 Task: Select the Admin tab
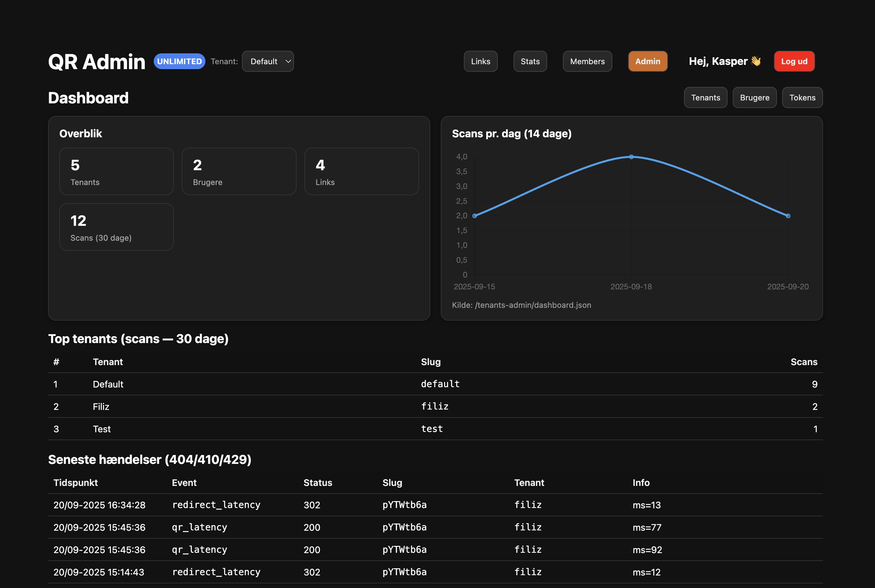coord(648,61)
